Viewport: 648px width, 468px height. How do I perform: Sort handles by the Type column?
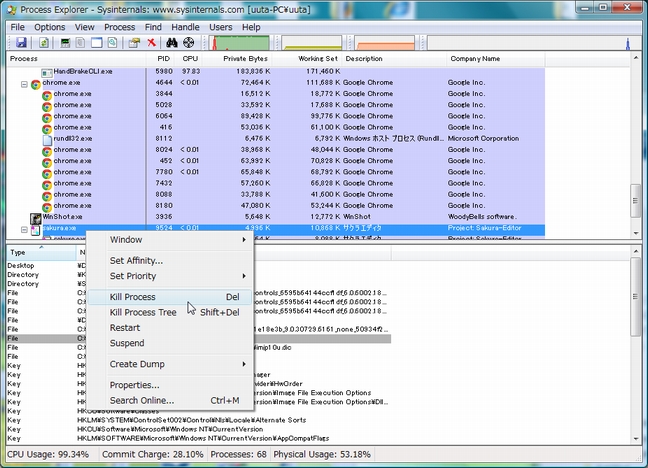(41, 253)
